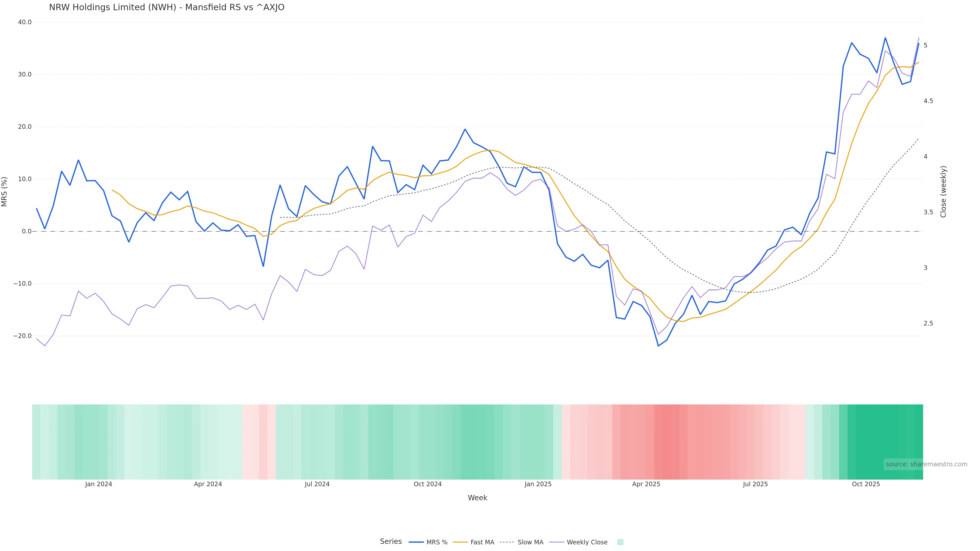980x551 pixels.
Task: Click the unlabeled green legend swatch
Action: (x=620, y=542)
